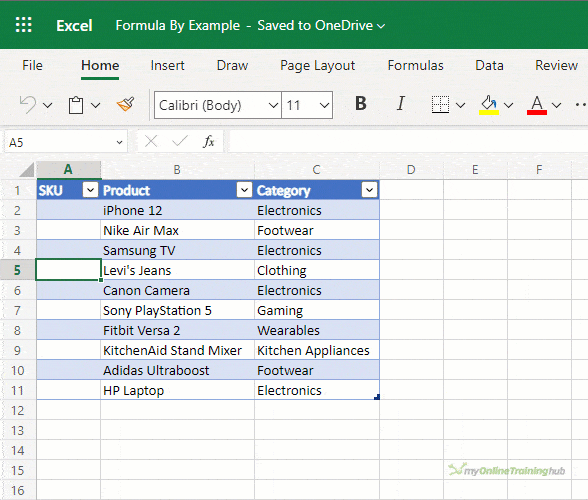
Task: Select the Levi's Jeans cell
Action: (x=177, y=270)
